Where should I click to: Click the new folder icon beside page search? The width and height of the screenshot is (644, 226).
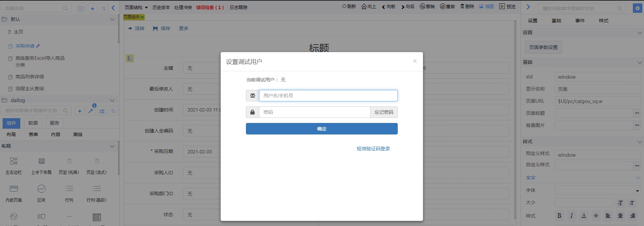pyautogui.click(x=81, y=8)
